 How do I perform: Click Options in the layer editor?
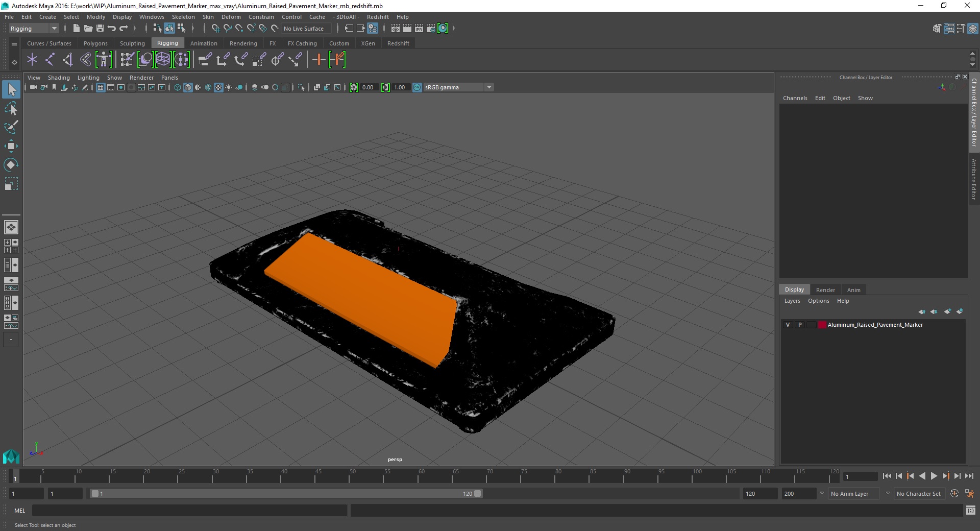[818, 301]
